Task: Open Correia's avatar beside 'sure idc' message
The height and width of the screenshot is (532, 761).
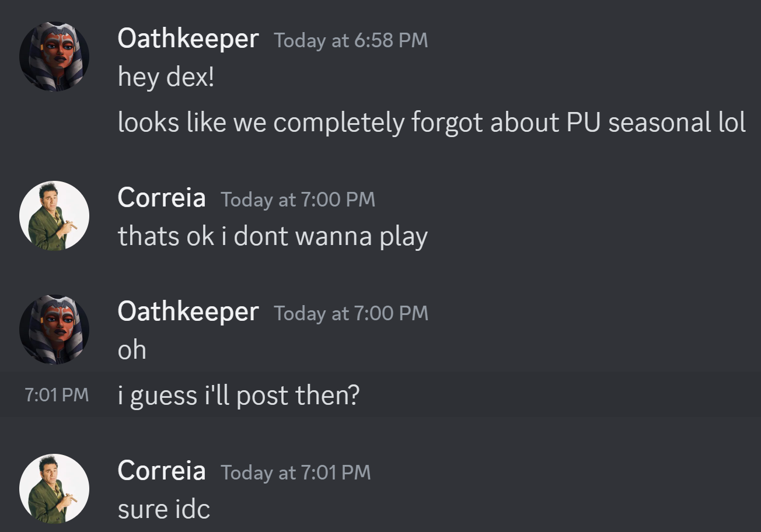Action: (54, 489)
